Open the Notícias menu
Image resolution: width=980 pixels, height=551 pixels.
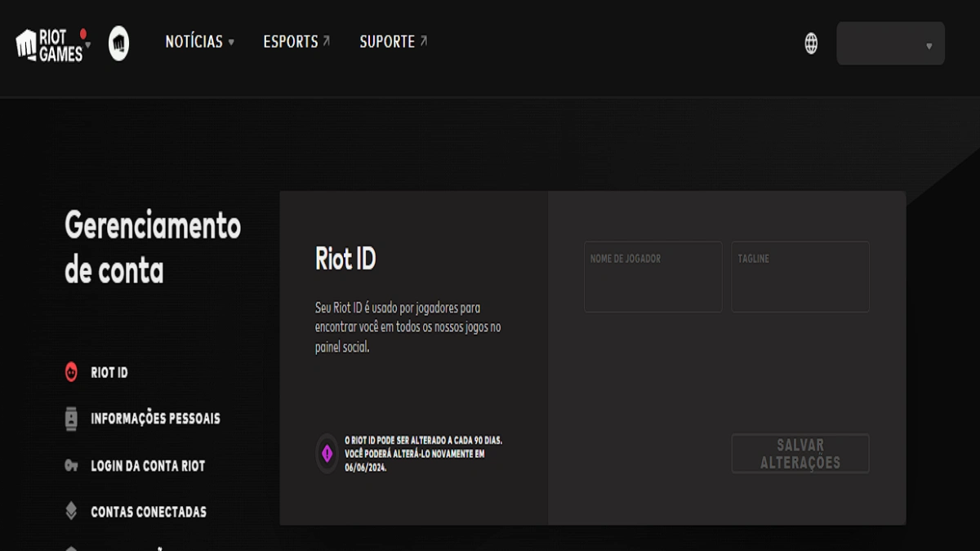(199, 42)
